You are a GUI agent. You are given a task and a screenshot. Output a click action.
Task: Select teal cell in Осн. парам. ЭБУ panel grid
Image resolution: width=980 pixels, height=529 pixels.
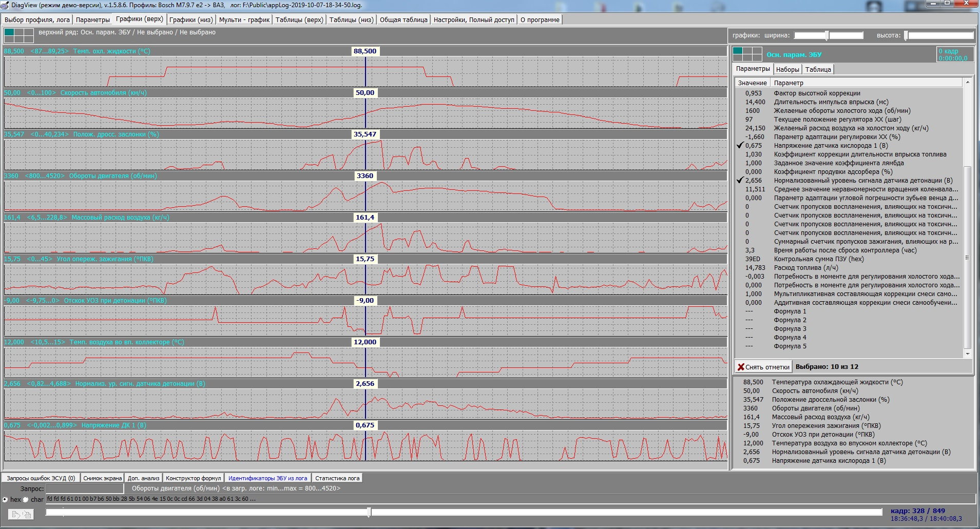pyautogui.click(x=738, y=50)
